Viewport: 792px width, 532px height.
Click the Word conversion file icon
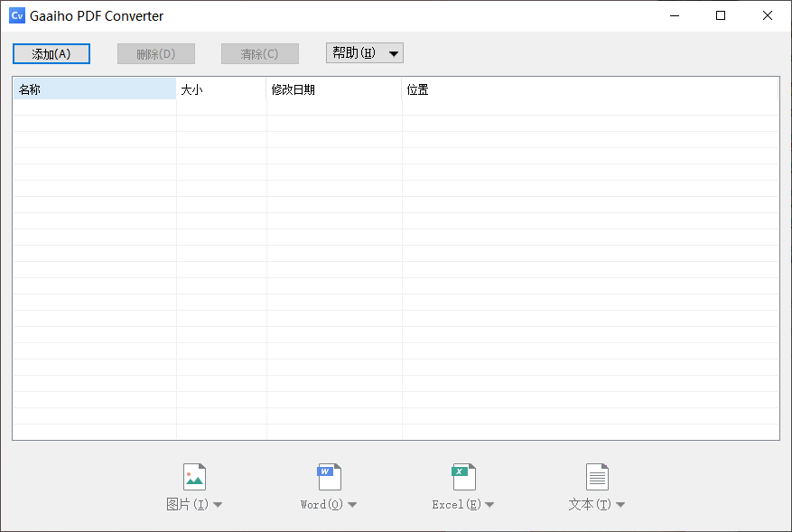coord(330,477)
